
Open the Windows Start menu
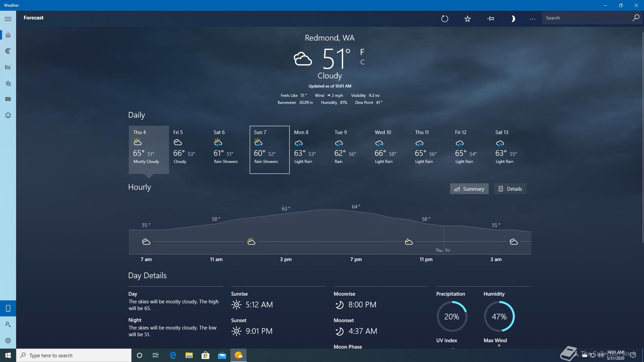pyautogui.click(x=8, y=355)
